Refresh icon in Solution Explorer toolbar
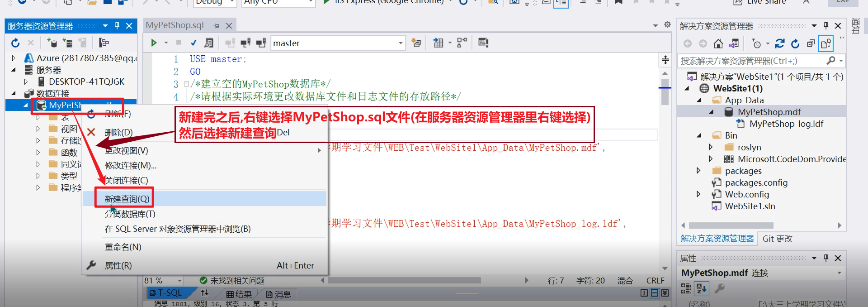This screenshot has width=868, height=307. click(795, 43)
